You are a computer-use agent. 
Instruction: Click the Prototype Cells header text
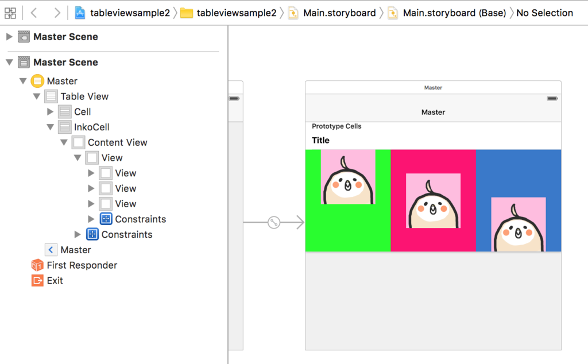[x=336, y=126]
